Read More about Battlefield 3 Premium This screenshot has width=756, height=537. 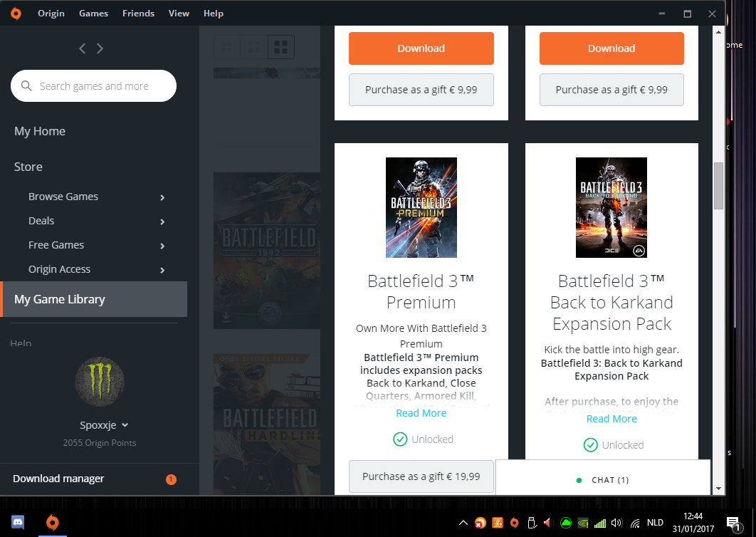point(421,413)
